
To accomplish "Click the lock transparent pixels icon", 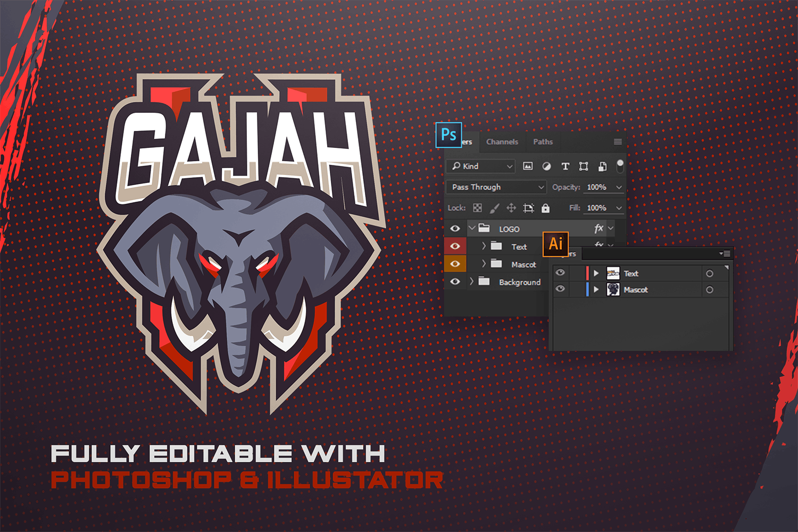I will 477,208.
